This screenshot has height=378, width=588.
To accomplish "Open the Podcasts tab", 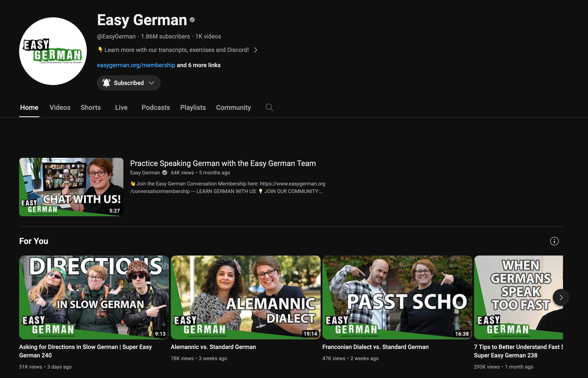I will pos(156,108).
